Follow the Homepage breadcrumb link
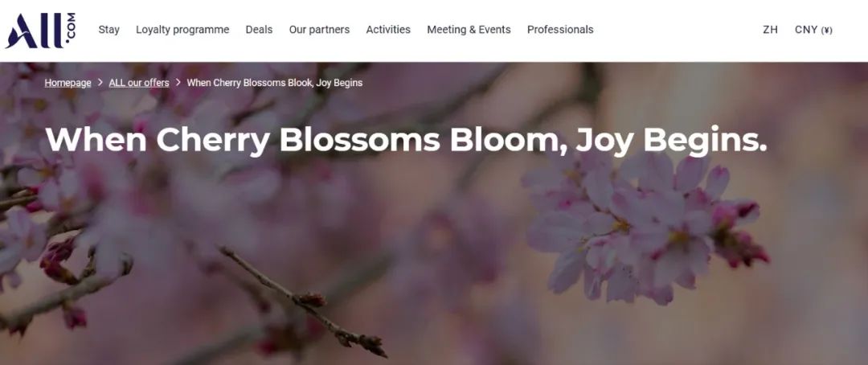 tap(68, 83)
